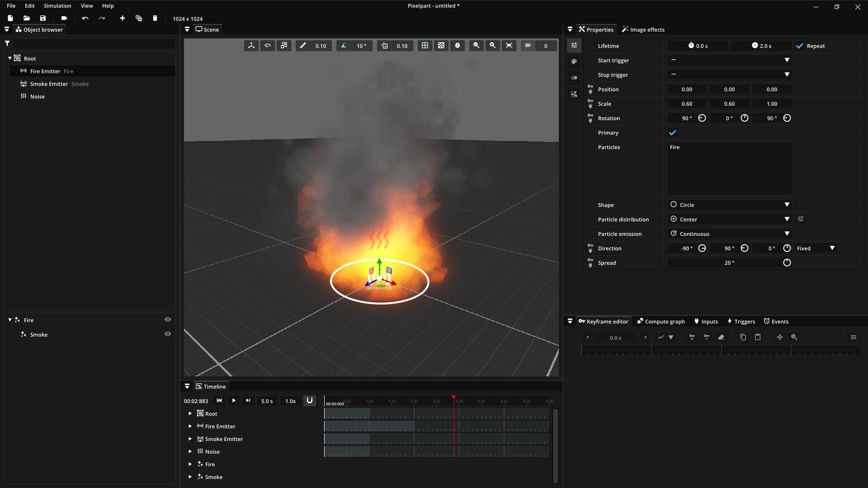This screenshot has height=488, width=868.
Task: Open the palette section in the properties sidebar
Action: [574, 61]
